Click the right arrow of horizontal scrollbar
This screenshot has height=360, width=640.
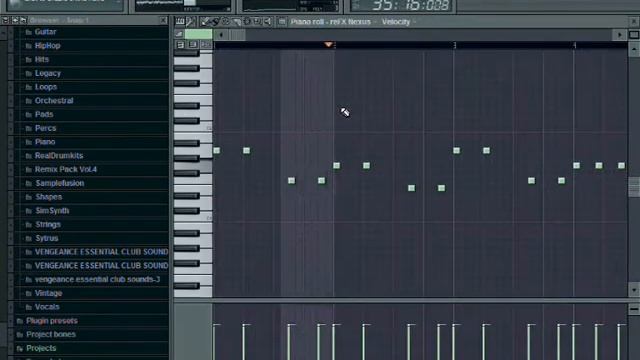(x=620, y=35)
